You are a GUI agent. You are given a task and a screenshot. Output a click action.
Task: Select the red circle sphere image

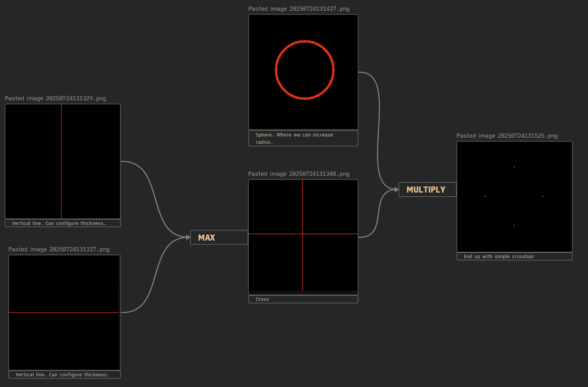[303, 72]
